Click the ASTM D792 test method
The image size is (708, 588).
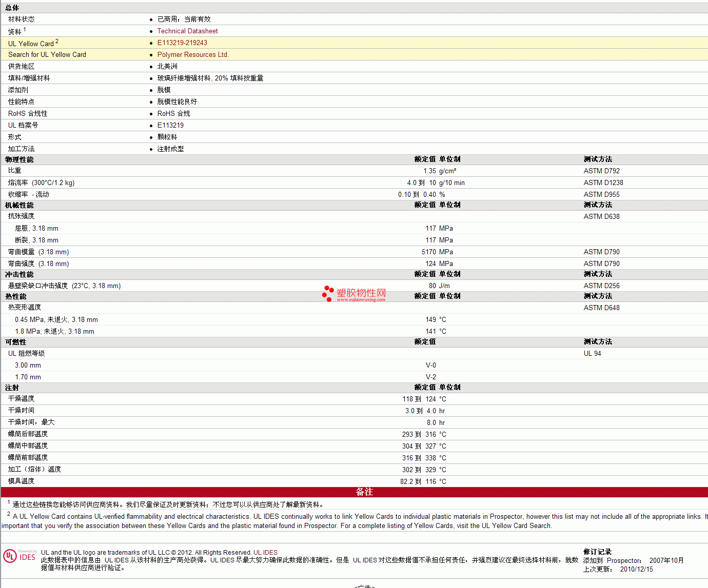point(602,171)
